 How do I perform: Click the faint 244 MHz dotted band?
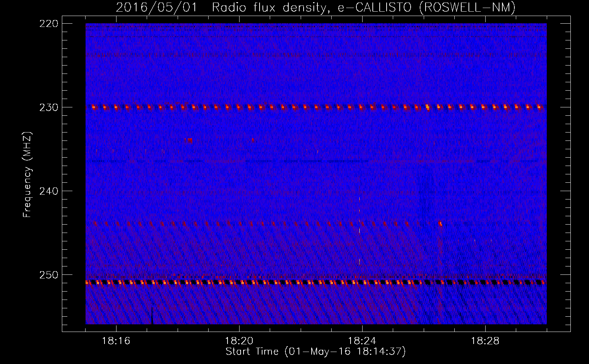pos(316,223)
